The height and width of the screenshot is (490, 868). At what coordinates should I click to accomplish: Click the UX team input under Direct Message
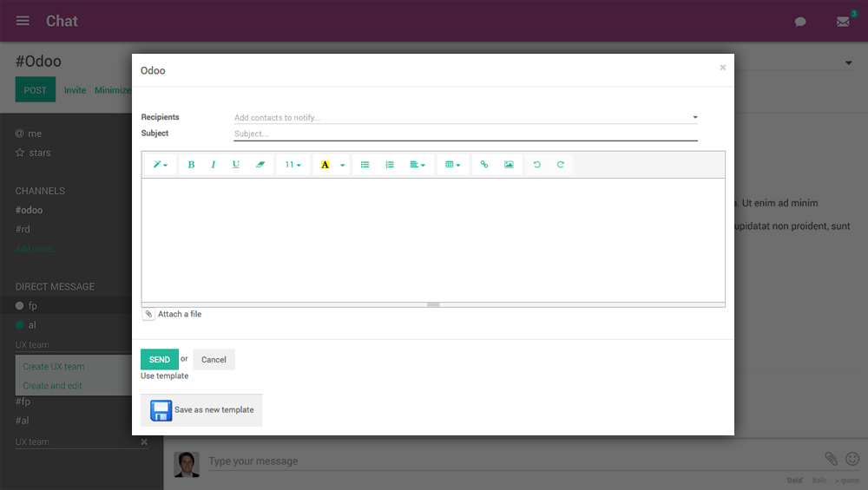[x=73, y=344]
